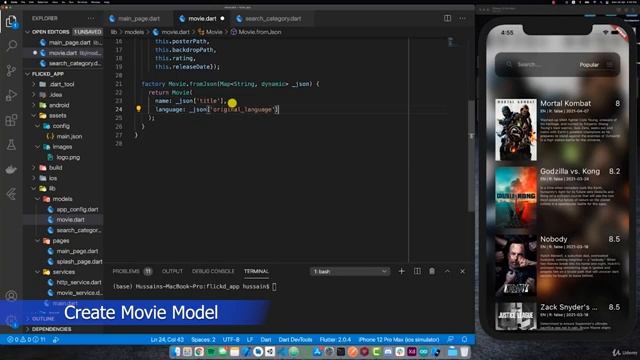
Task: Click Spaces: 2 indentation setting
Action: [203, 340]
